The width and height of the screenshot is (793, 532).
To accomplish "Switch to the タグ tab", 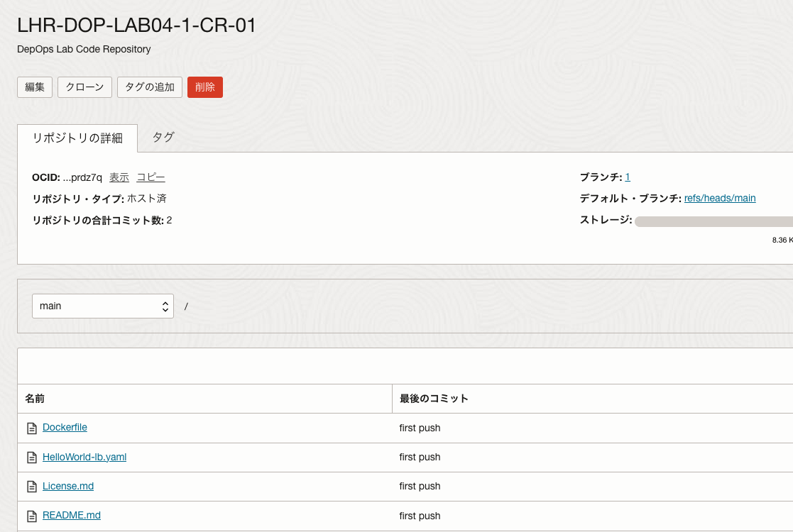I will [163, 137].
